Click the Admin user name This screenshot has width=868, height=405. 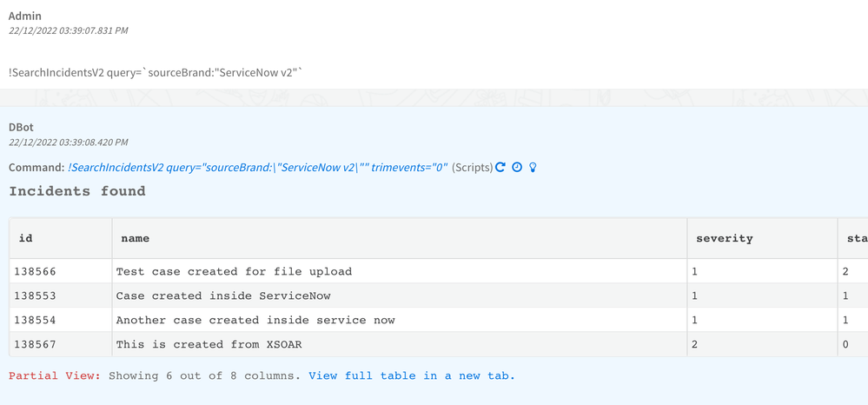point(25,16)
